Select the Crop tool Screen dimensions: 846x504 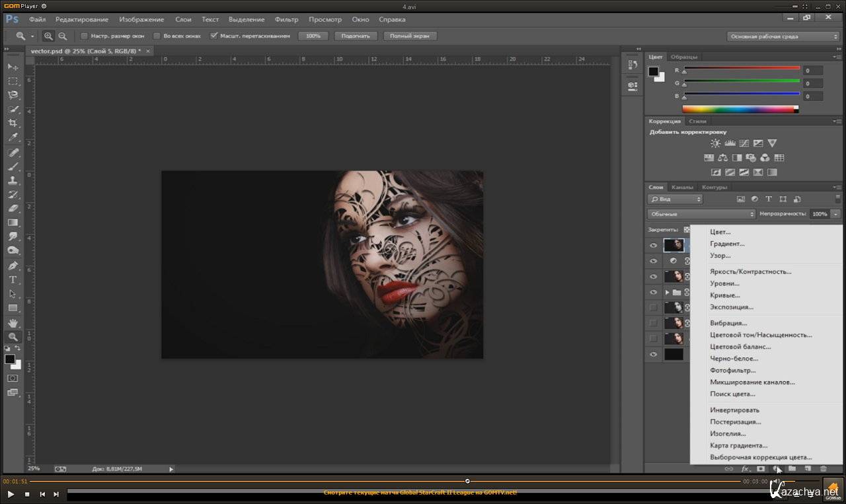(13, 123)
